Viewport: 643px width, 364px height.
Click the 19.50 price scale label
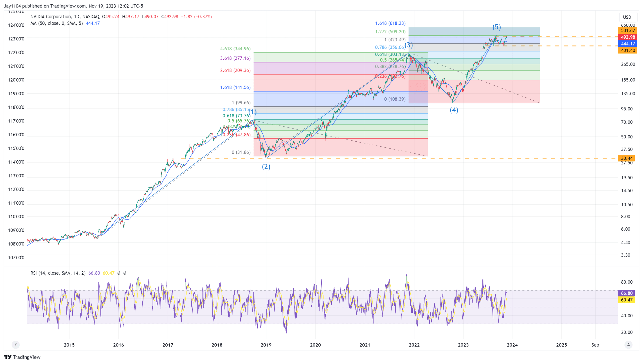tap(627, 177)
